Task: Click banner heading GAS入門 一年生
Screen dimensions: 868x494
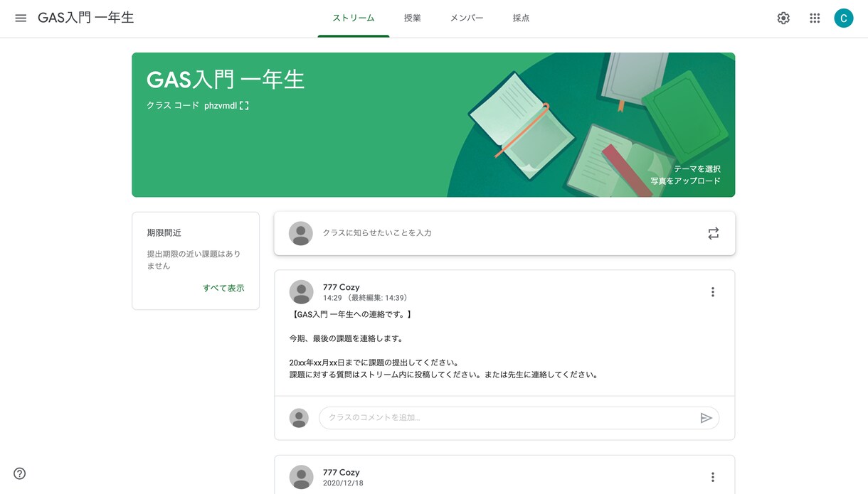Action: click(x=226, y=79)
